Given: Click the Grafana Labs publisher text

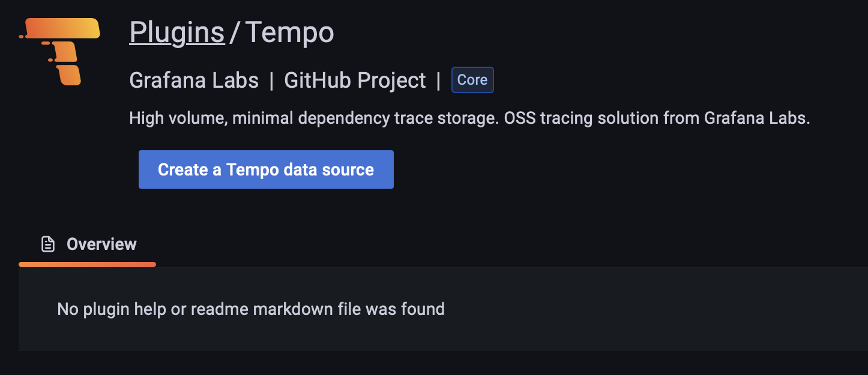Looking at the screenshot, I should point(194,79).
